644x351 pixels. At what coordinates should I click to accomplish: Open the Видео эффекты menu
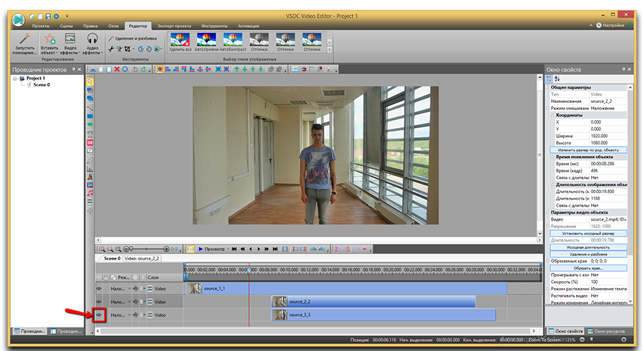coord(70,44)
